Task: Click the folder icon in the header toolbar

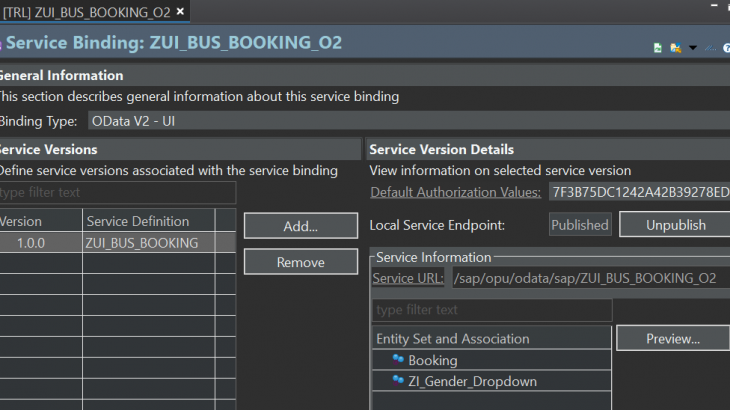Action: [x=675, y=47]
